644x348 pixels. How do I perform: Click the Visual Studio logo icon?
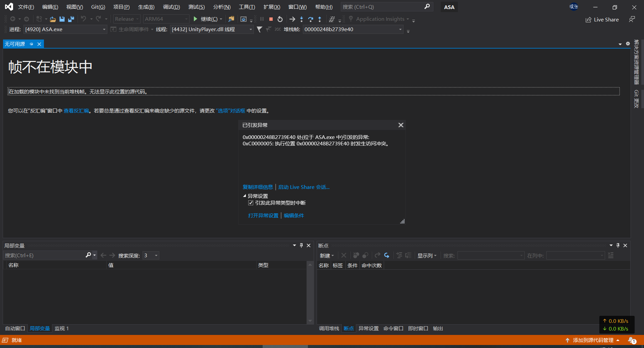[x=9, y=7]
